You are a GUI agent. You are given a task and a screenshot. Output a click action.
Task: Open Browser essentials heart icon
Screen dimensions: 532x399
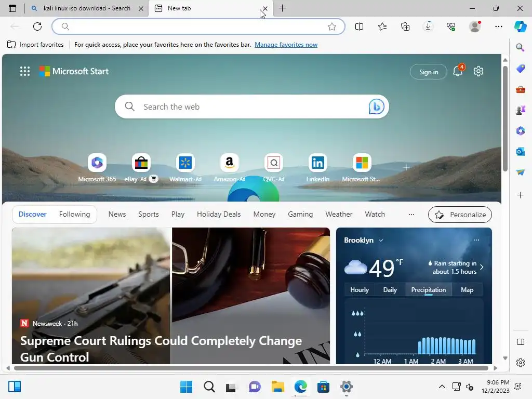(451, 26)
